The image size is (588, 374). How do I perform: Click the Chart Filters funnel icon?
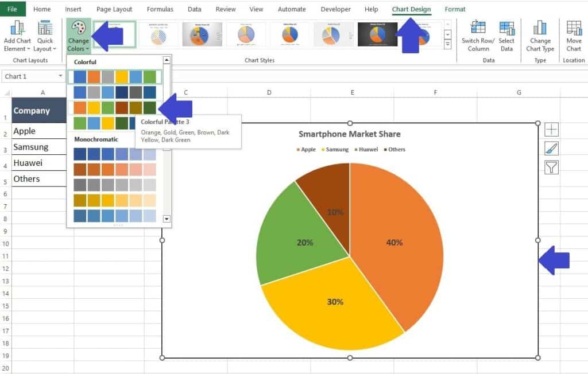pos(551,166)
